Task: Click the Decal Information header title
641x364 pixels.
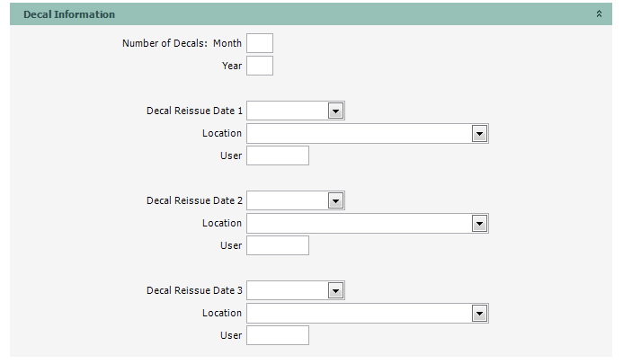Action: 69,15
